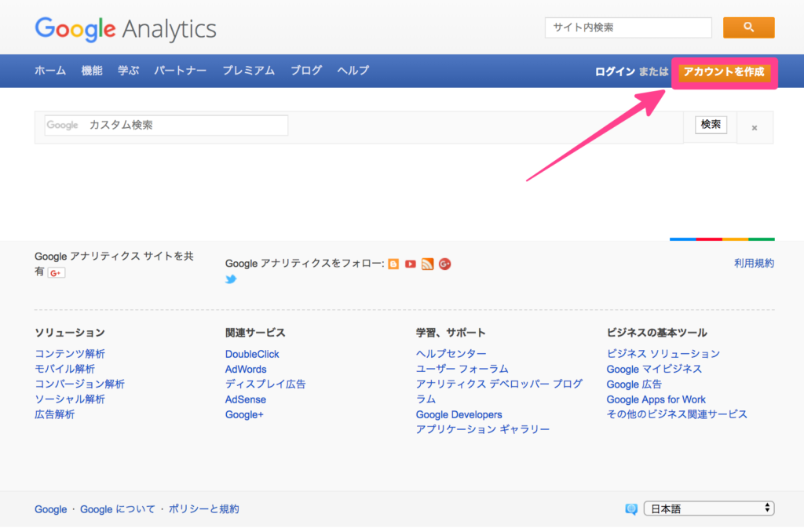Viewport: 804px width, 532px height.
Task: Open the YouTube follow icon
Action: tap(410, 264)
